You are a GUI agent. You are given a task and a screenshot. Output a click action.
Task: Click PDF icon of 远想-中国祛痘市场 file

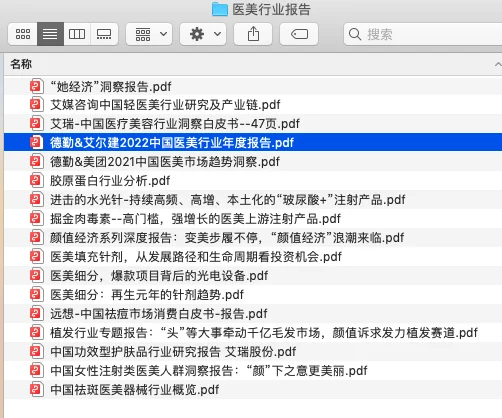click(36, 313)
